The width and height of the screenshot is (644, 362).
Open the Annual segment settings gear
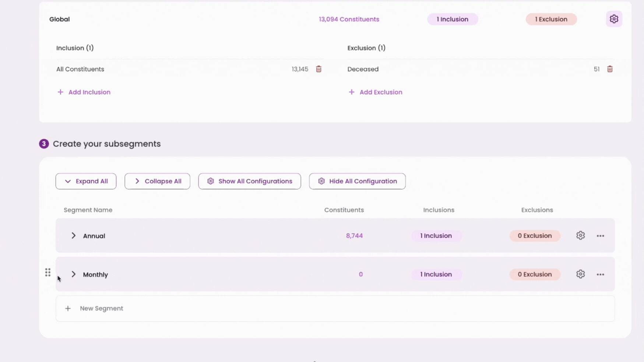[x=580, y=235]
